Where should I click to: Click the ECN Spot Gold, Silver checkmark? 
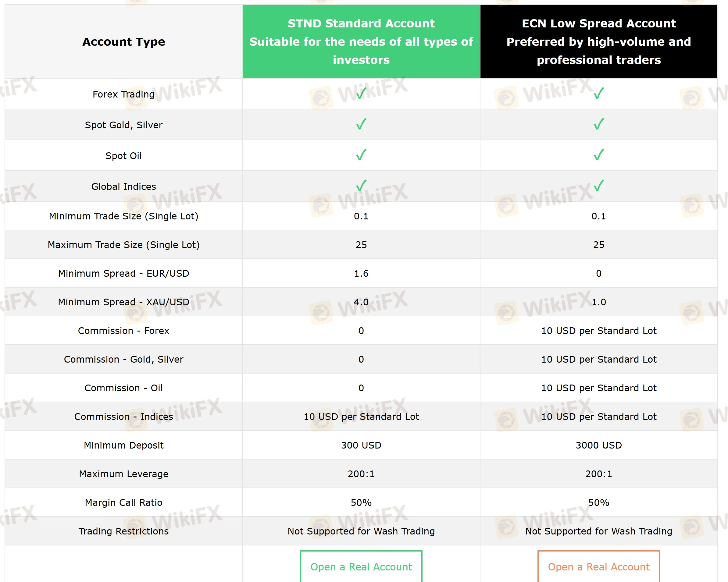(x=598, y=125)
